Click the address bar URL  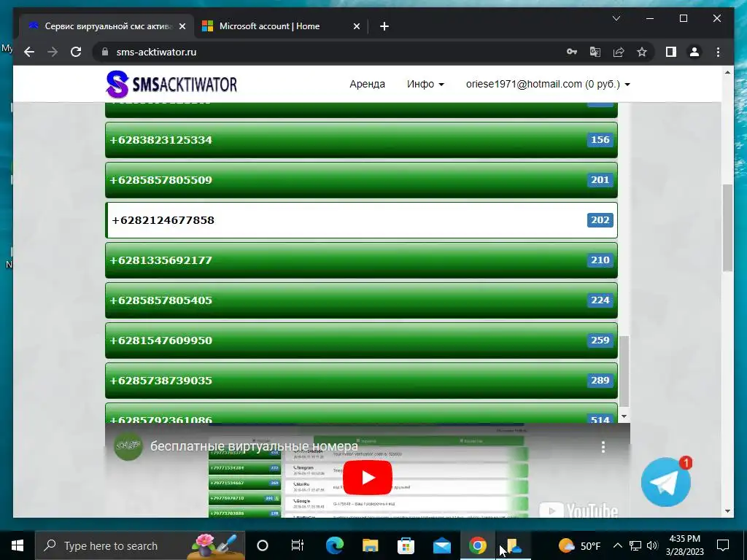(x=156, y=52)
